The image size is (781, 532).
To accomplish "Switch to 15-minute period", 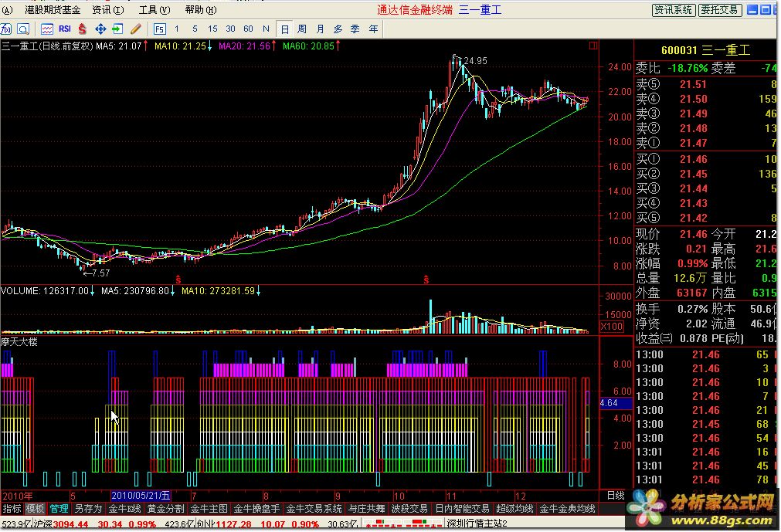I will [212, 29].
